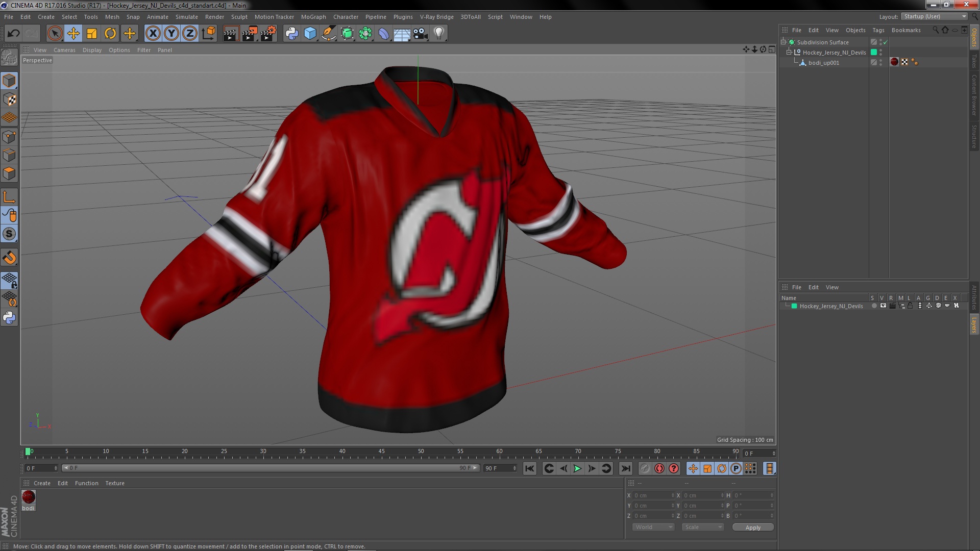Click the Camera object icon
The height and width of the screenshot is (551, 980).
420,34
